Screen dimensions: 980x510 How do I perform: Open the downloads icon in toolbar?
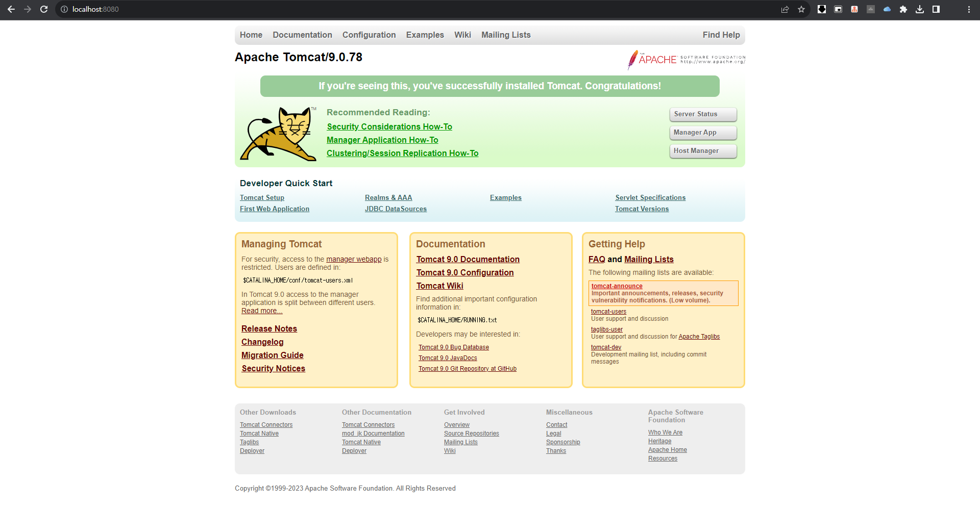tap(920, 9)
